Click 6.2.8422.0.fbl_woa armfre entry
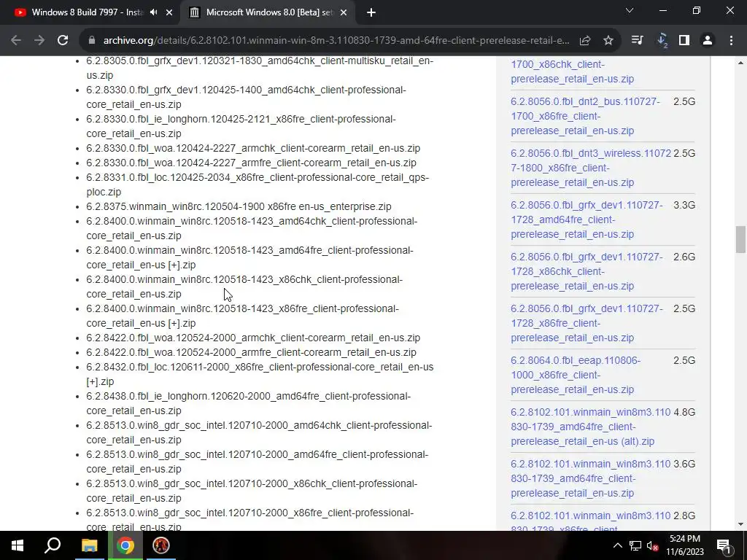 (x=251, y=352)
